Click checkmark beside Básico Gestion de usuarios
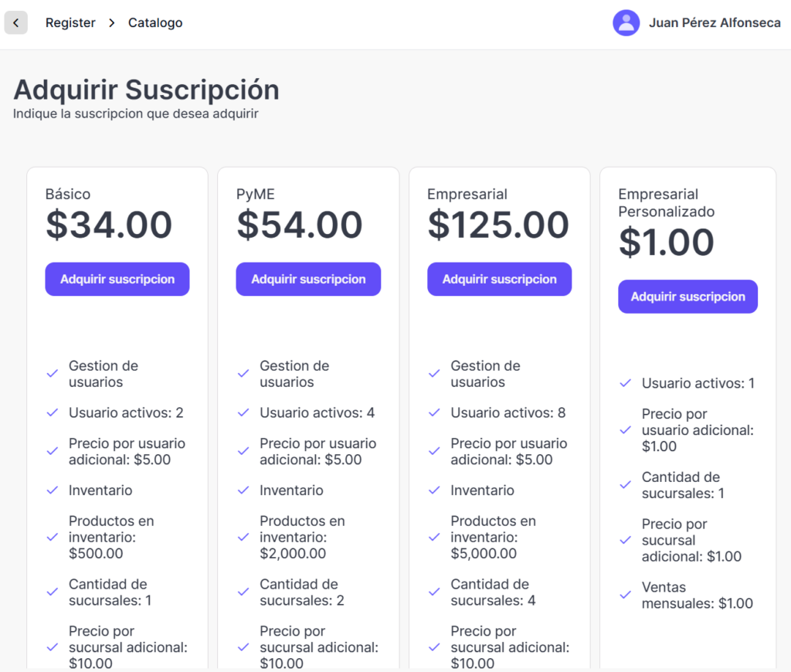The height and width of the screenshot is (672, 791). click(x=53, y=374)
